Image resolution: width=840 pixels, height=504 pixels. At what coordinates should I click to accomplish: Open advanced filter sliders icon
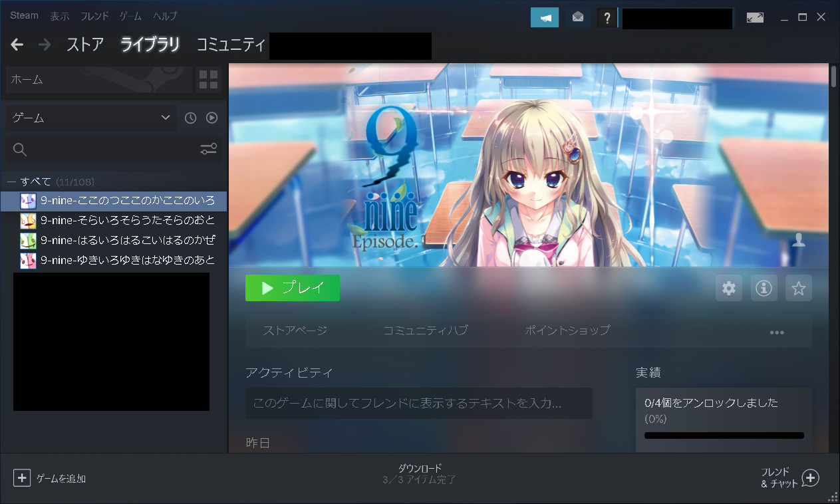tap(209, 149)
